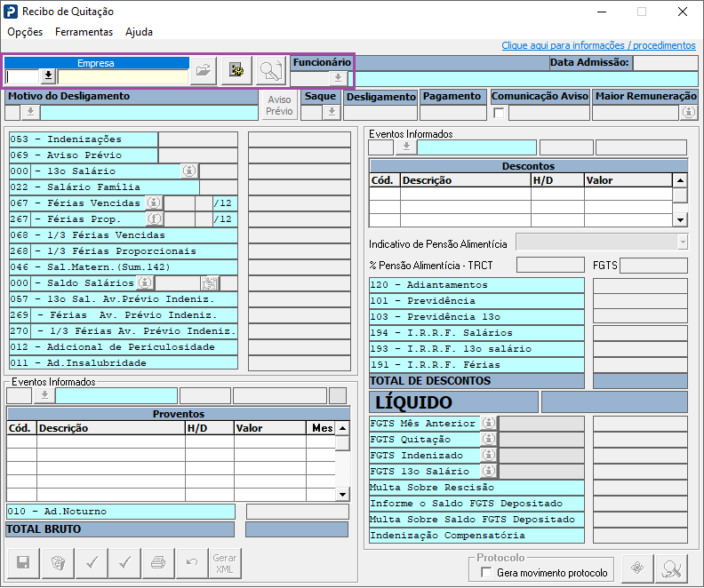Click the % Pensão Alimentícia - TRCT field

[550, 265]
